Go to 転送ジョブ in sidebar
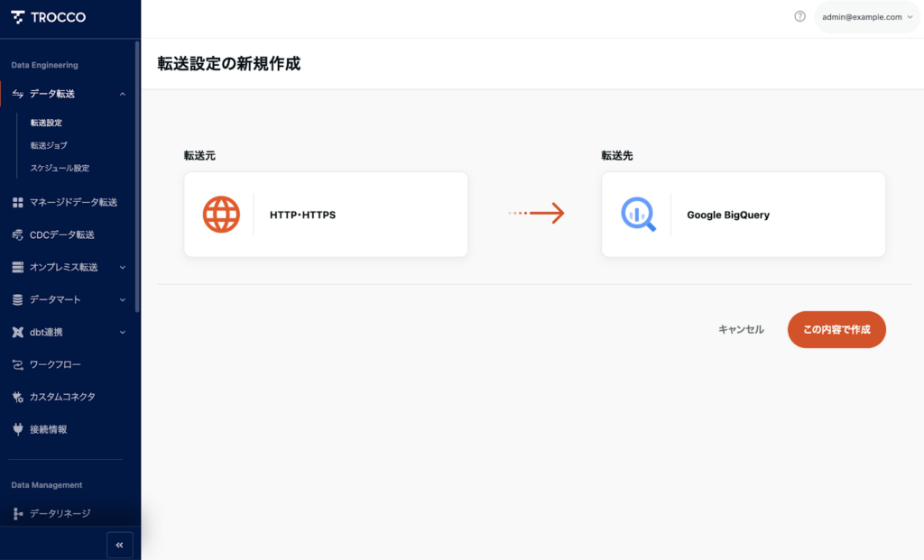Screen dimensions: 924x560 49,145
